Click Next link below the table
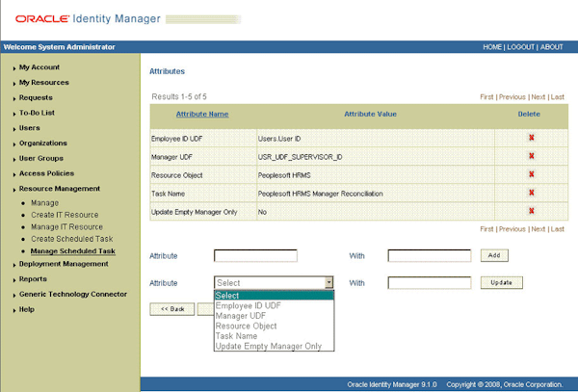The width and height of the screenshot is (578, 392). coord(539,229)
